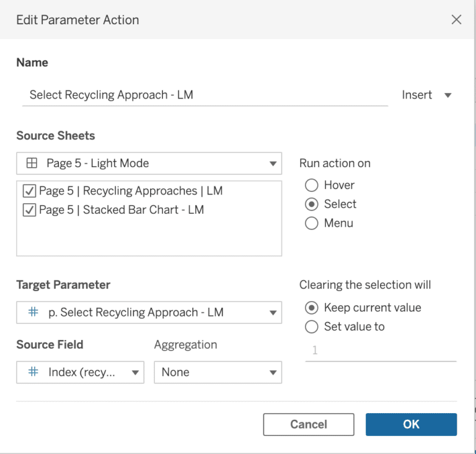Open the Insert menu
This screenshot has height=454, width=476.
click(x=426, y=95)
